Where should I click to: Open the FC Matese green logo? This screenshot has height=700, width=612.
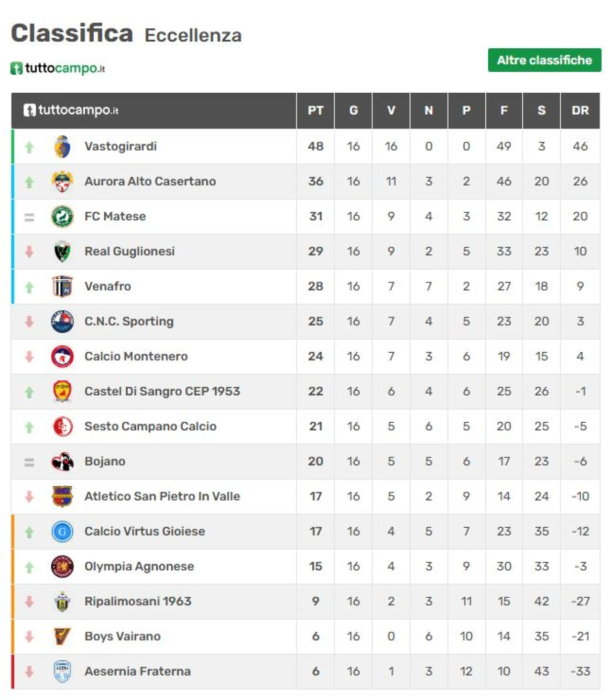pos(62,216)
